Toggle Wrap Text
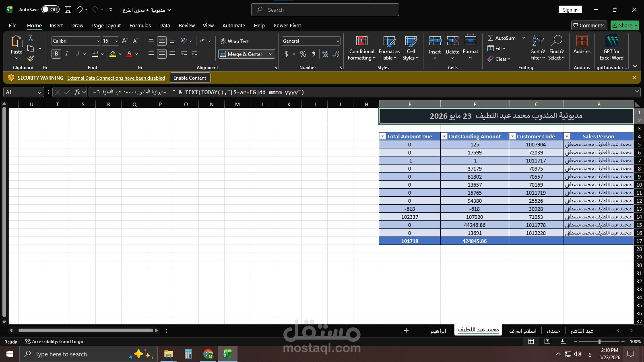The width and height of the screenshot is (644, 362). [x=235, y=41]
